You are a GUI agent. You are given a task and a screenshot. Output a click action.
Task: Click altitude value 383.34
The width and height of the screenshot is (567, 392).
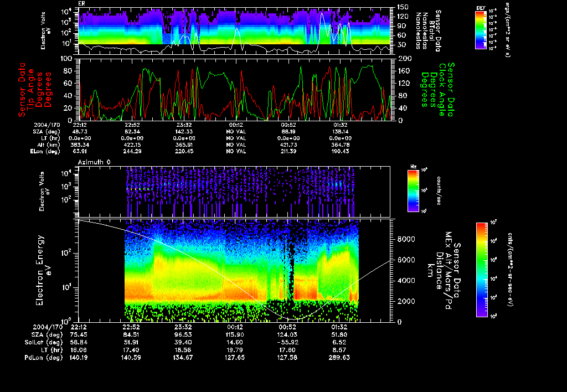tap(80, 145)
